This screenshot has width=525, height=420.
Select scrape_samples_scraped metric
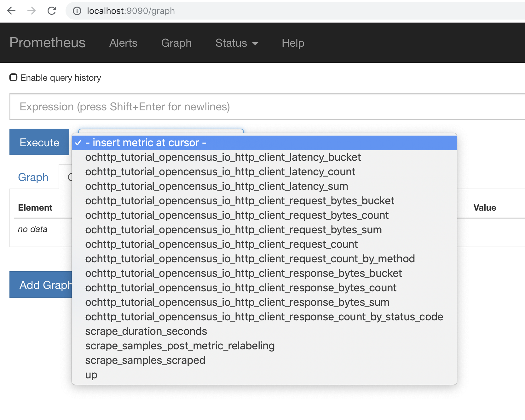click(x=145, y=360)
